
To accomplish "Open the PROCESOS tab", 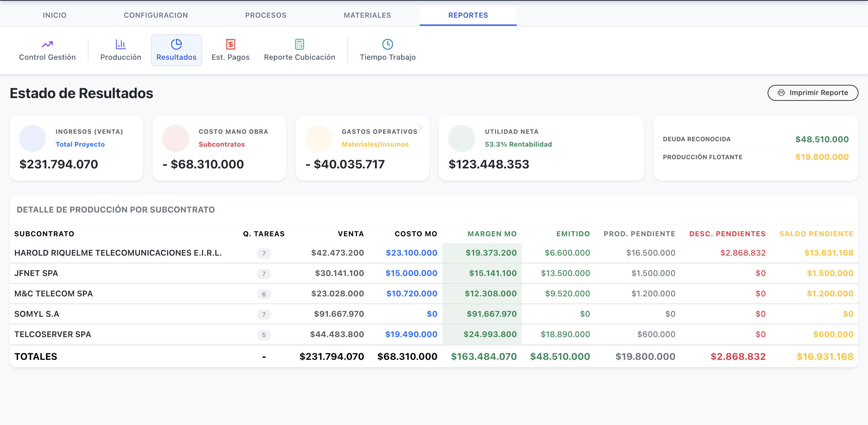I will click(266, 15).
